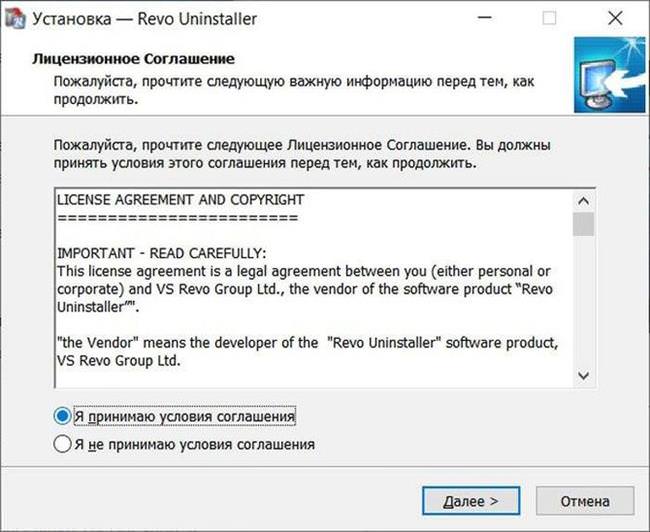650x532 pixels.
Task: Click the license scrollbar down arrow
Action: pyautogui.click(x=583, y=376)
